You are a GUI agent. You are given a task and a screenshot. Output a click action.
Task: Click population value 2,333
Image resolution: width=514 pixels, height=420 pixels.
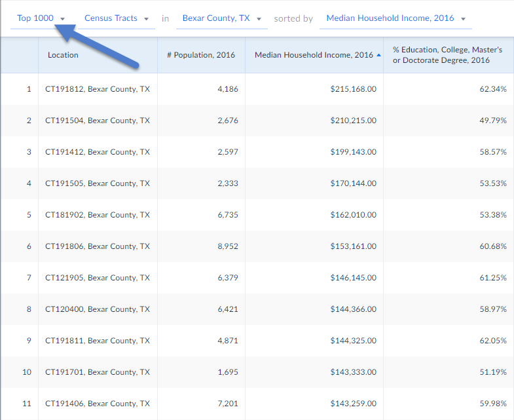[x=228, y=183]
